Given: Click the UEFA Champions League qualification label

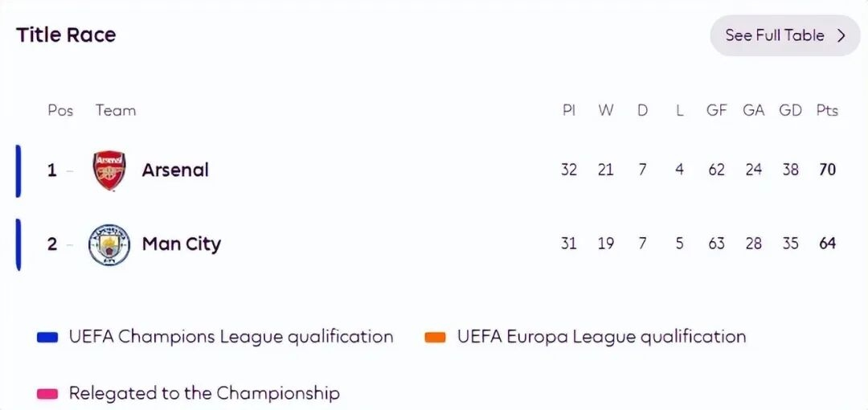Looking at the screenshot, I should click(x=231, y=337).
